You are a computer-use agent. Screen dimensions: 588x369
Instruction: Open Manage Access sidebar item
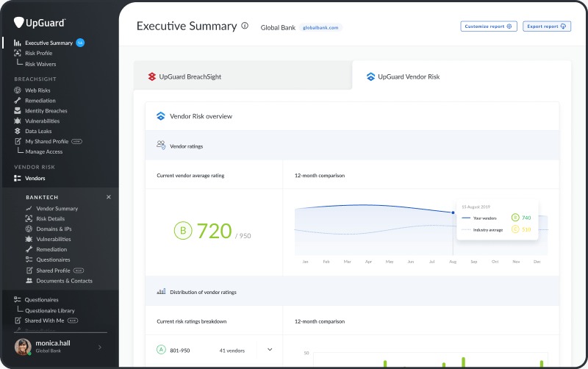point(44,151)
